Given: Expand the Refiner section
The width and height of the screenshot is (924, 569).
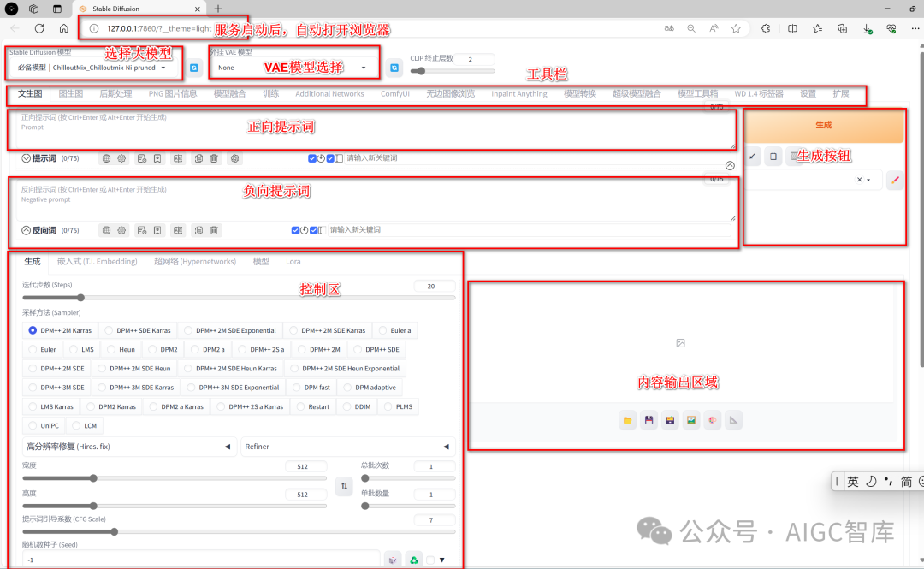Looking at the screenshot, I should click(x=347, y=447).
